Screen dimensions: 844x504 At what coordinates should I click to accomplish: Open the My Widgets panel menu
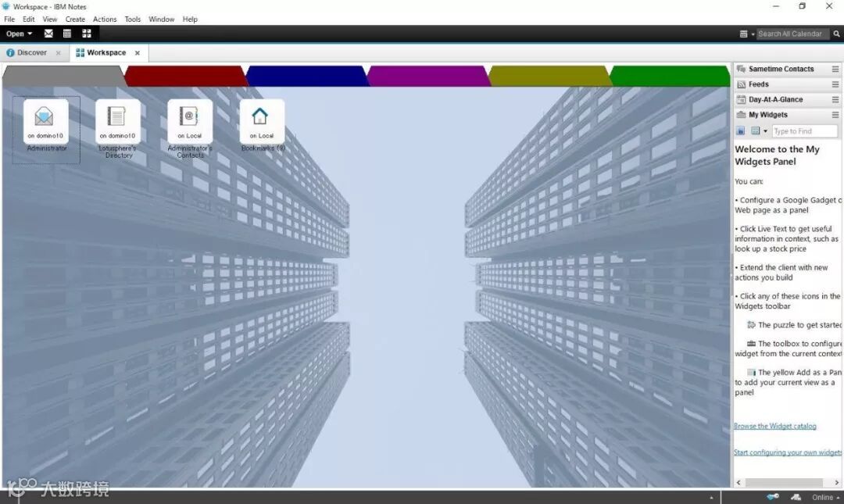835,115
